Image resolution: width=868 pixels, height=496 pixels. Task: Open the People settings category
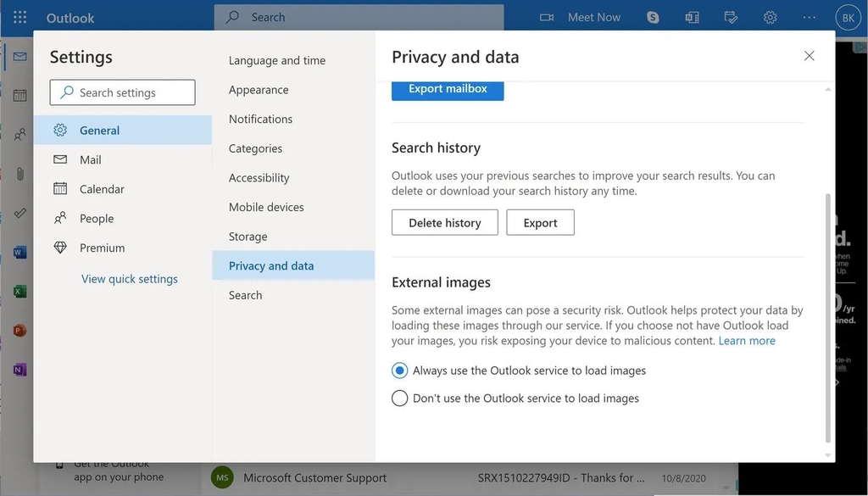(123, 218)
